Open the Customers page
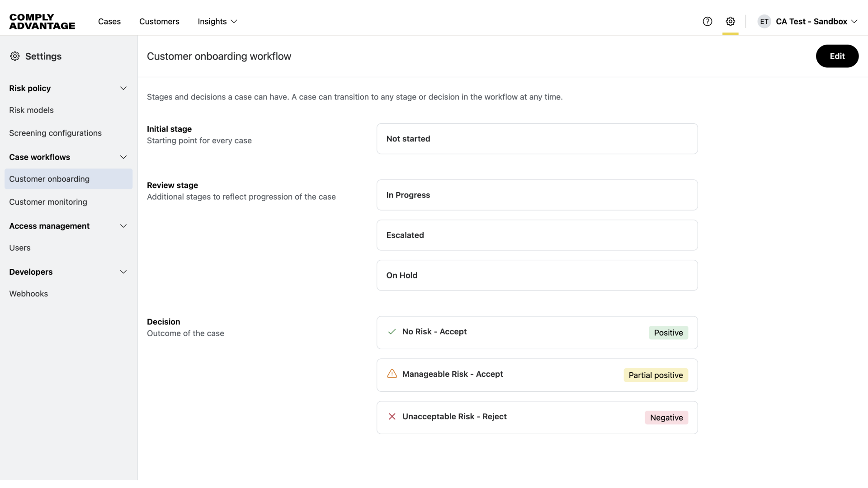Screen dimensions: 868x488 point(159,21)
